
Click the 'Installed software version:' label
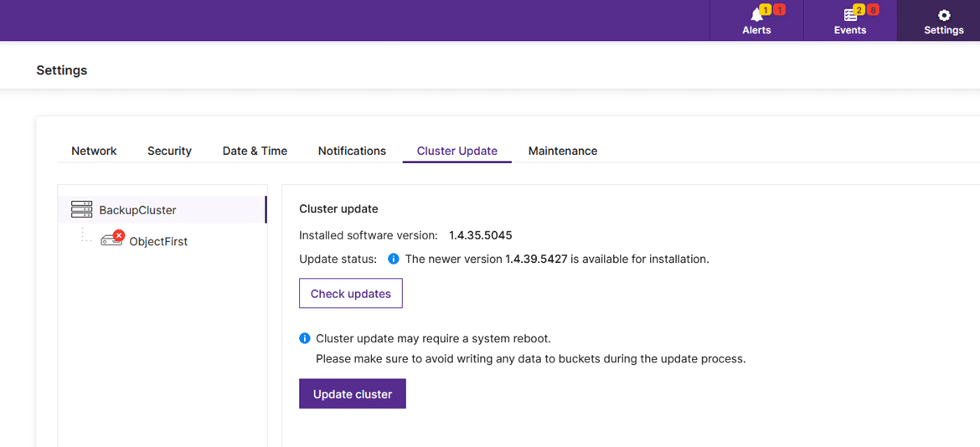[x=369, y=235]
